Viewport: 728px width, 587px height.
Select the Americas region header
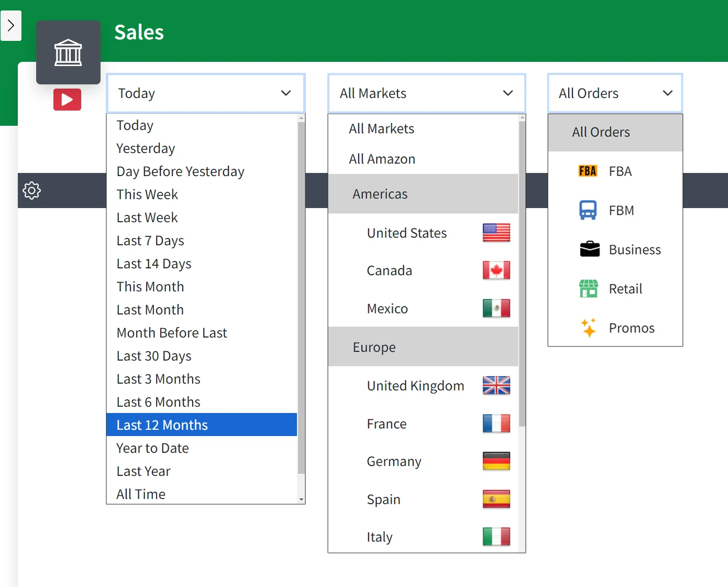click(x=423, y=194)
